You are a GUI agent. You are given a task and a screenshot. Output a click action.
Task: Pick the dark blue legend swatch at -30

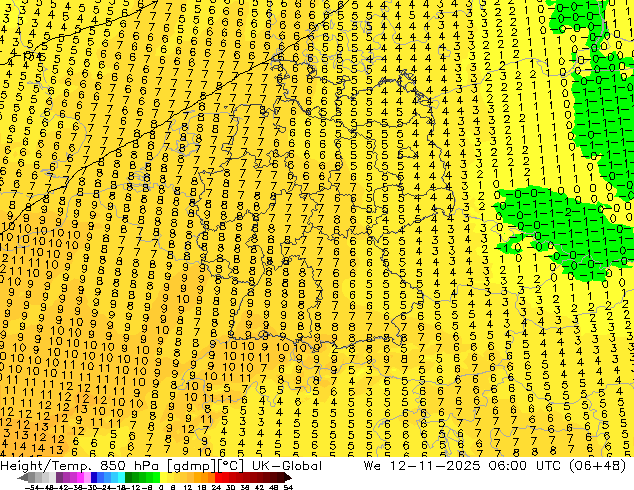(x=94, y=478)
